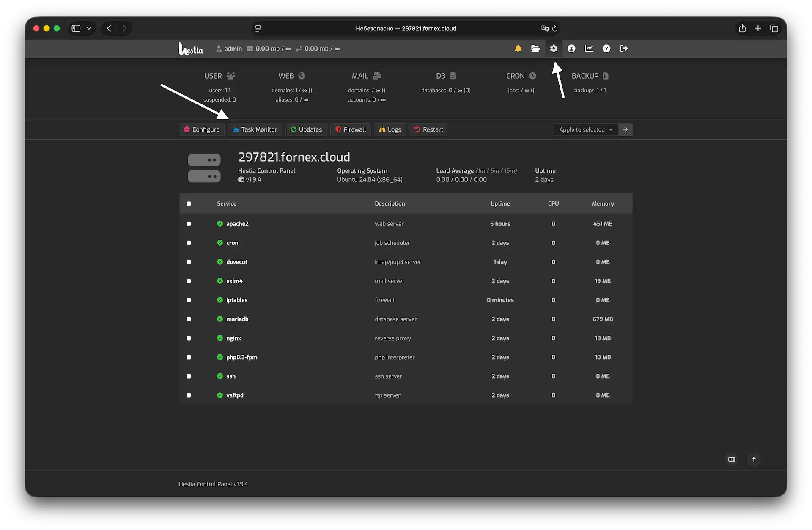Click the Safari share icon
Screen dimensions: 812x530
742,28
